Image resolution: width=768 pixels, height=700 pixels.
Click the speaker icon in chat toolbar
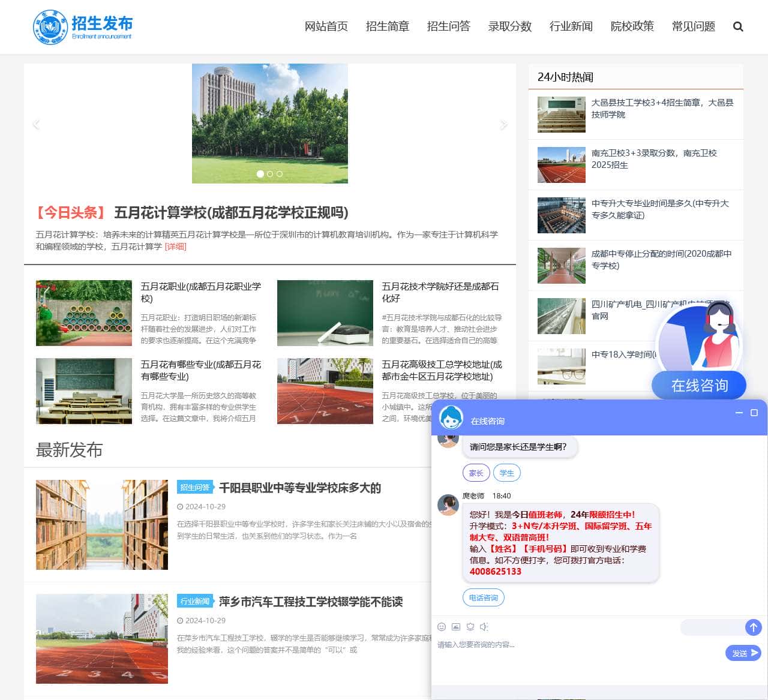tap(485, 627)
